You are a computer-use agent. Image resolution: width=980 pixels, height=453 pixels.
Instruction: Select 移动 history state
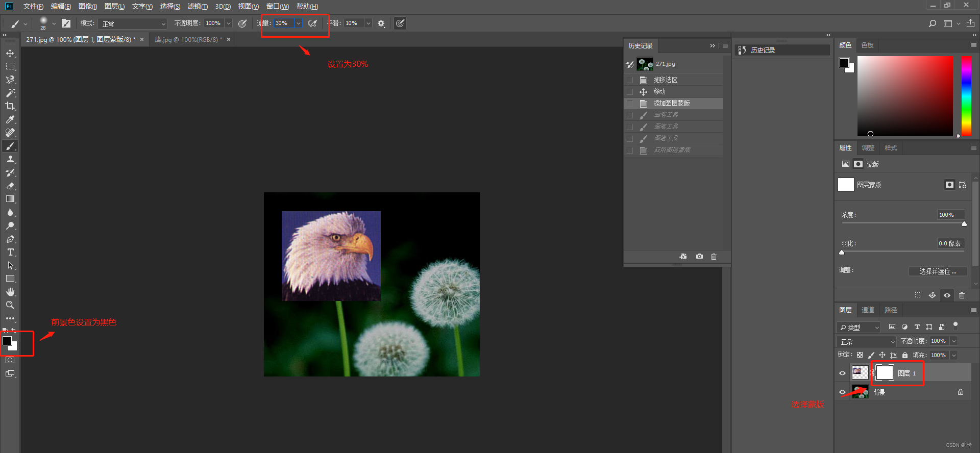coord(673,92)
